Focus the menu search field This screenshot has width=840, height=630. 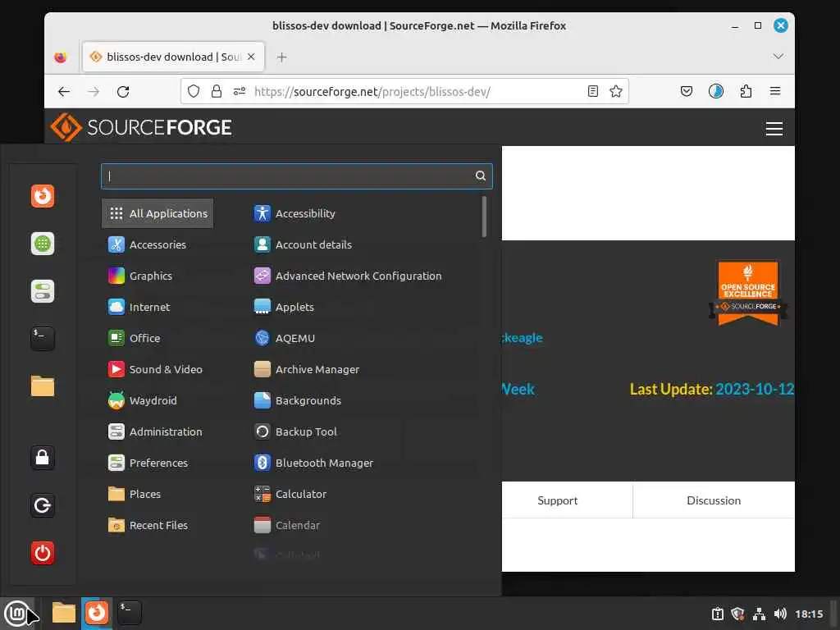[x=296, y=176]
